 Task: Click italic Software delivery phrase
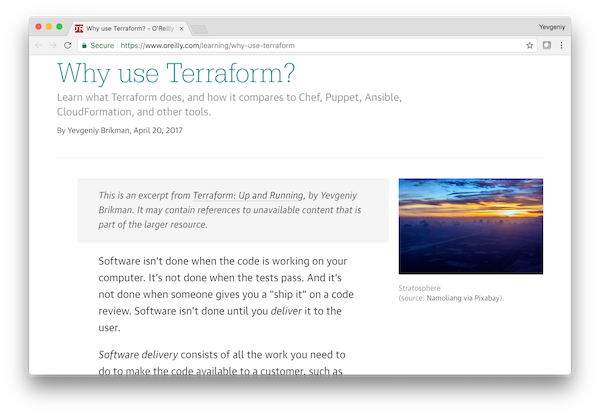[138, 355]
